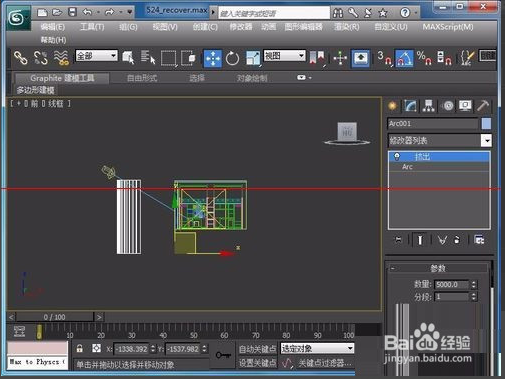Image resolution: width=505 pixels, height=379 pixels.
Task: Open the MAXScript(M) menu
Action: tap(448, 27)
